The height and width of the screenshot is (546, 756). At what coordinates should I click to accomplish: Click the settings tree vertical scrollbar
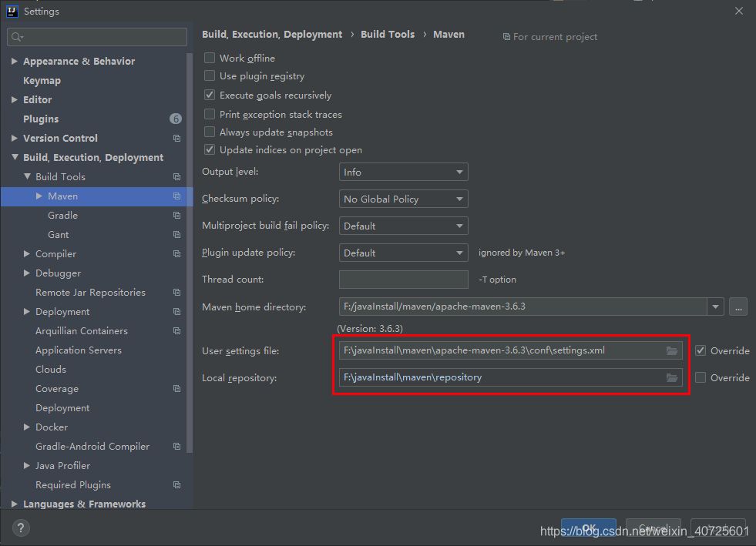coord(190,253)
